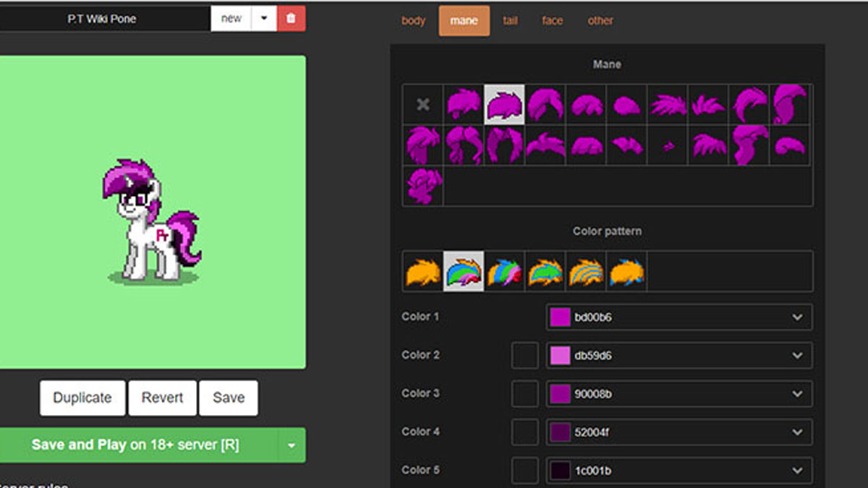Toggle the checkbox beside Color 3
Viewport: 868px width, 488px height.
coord(524,394)
